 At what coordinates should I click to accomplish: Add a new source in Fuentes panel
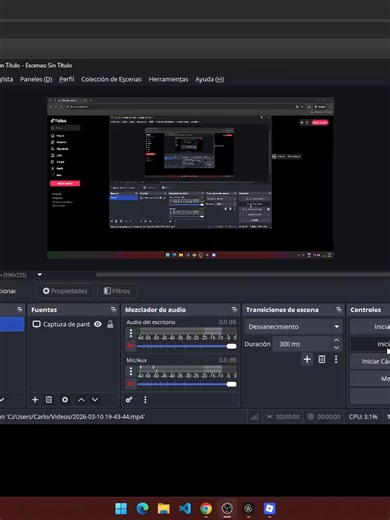pos(35,399)
